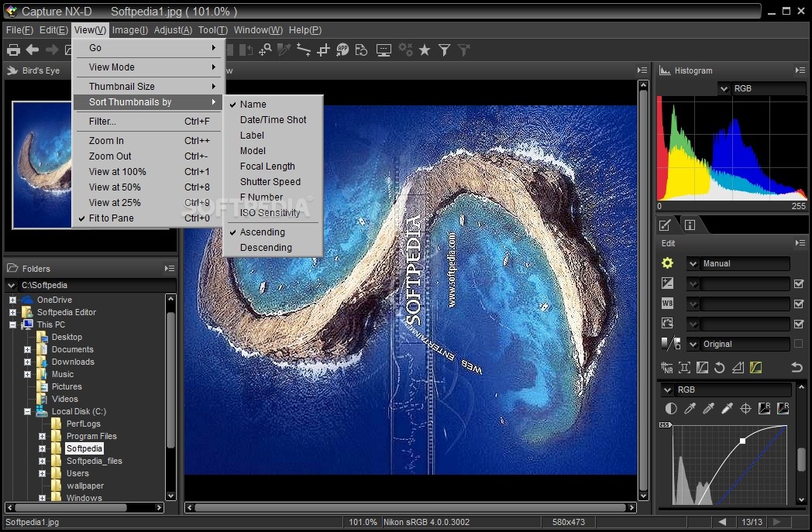Select the white point eyedropper
The width and height of the screenshot is (812, 532).
click(727, 409)
